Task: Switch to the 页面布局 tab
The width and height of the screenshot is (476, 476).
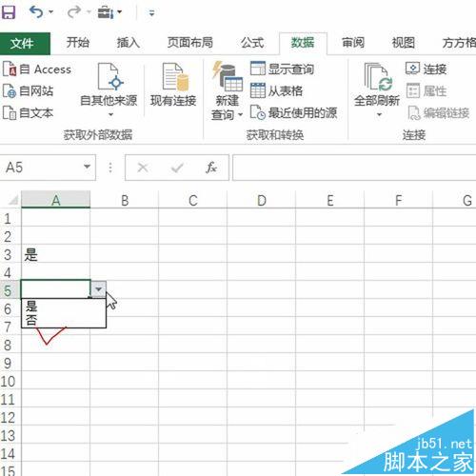Action: [190, 43]
